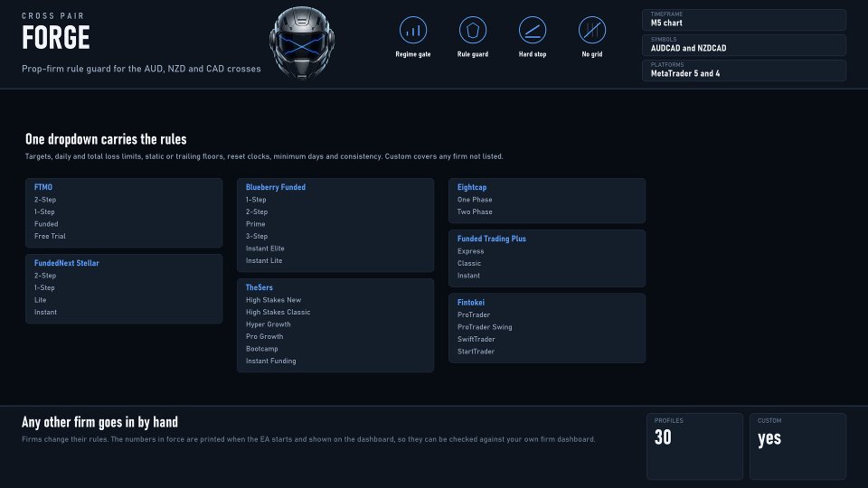
Task: Select '1-Step' under Blueberry Funded
Action: (x=256, y=200)
